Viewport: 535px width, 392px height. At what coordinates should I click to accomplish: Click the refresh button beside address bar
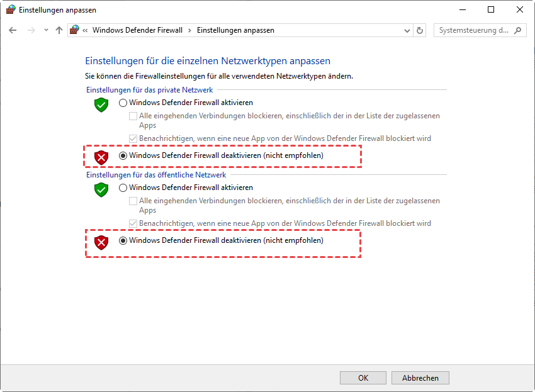tap(421, 30)
